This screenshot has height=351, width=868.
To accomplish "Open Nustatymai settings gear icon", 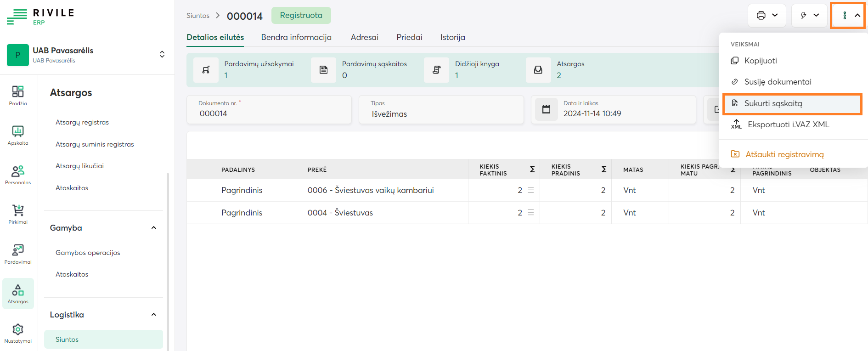I will tap(17, 333).
